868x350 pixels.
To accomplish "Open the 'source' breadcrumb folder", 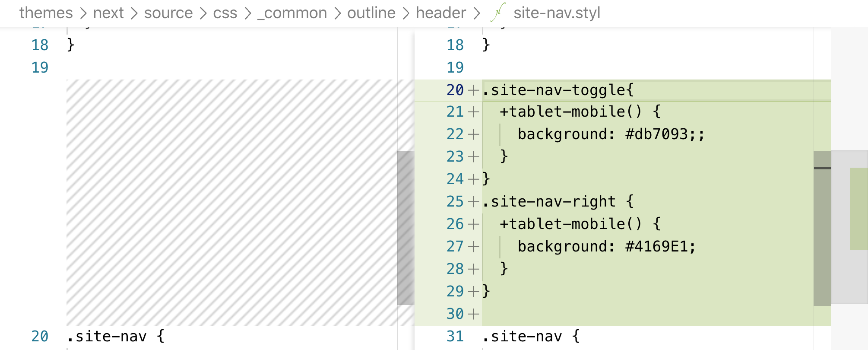I will pos(168,13).
